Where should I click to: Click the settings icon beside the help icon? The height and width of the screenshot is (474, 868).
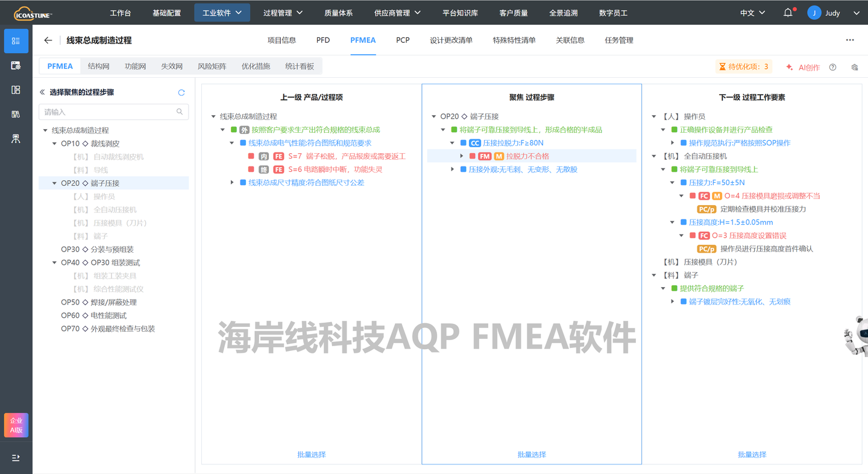[x=854, y=67]
